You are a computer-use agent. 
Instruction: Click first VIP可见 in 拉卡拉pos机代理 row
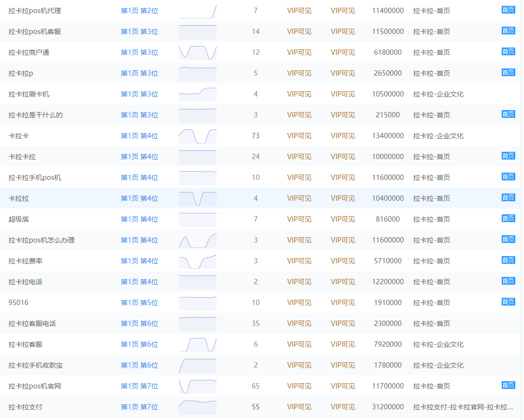[x=299, y=11]
